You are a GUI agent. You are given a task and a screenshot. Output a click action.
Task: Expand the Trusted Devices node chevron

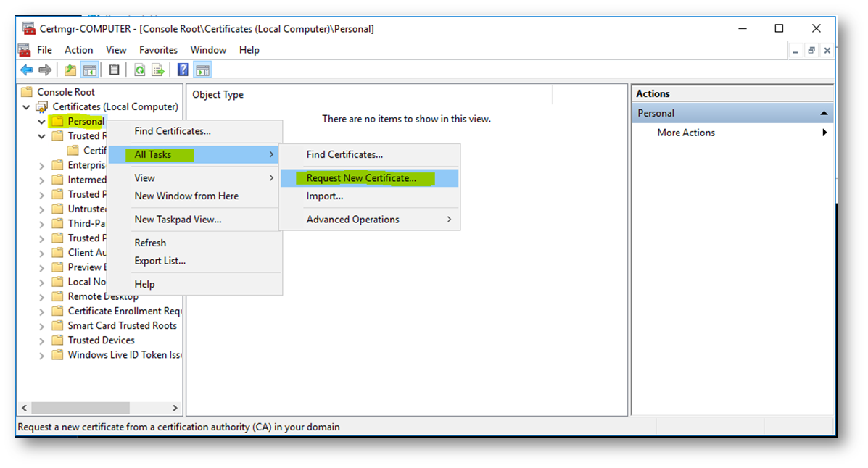tap(41, 340)
